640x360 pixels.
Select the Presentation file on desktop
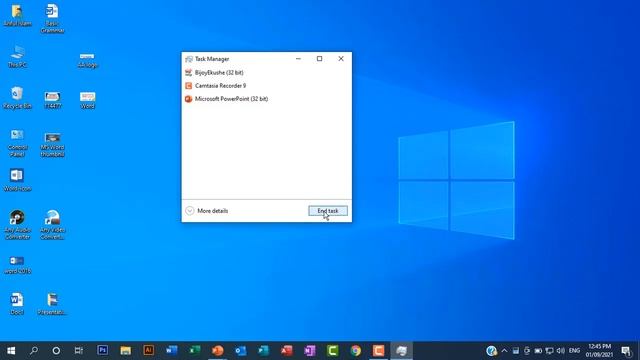pos(53,304)
